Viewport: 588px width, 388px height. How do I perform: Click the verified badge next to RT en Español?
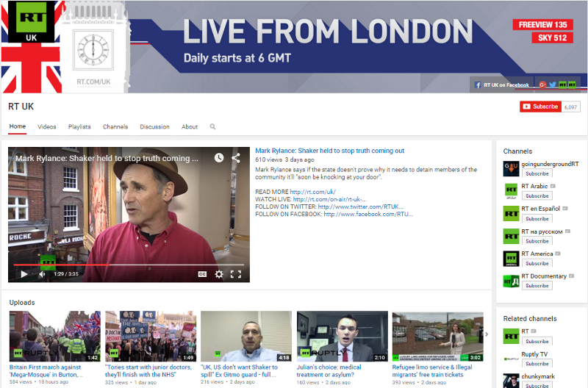click(x=565, y=209)
